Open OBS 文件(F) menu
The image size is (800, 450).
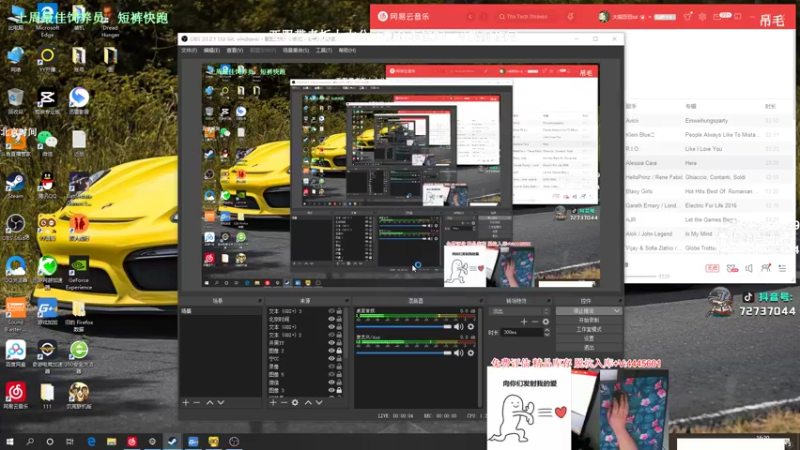pyautogui.click(x=189, y=51)
